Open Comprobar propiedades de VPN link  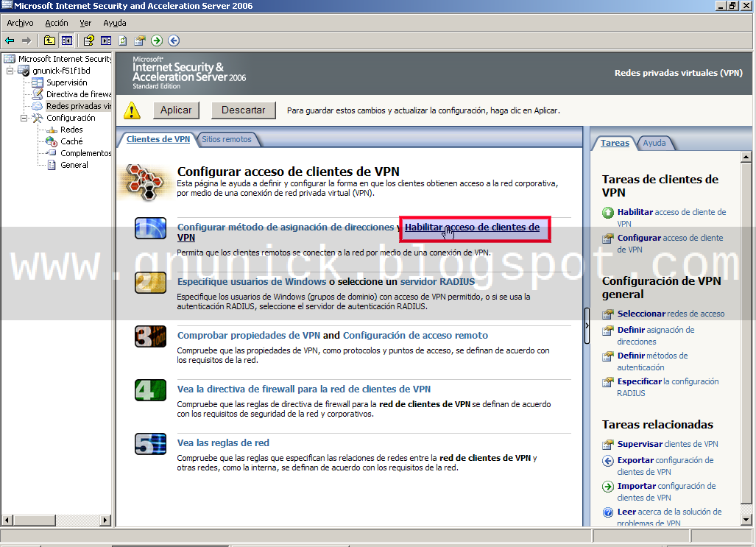click(249, 335)
